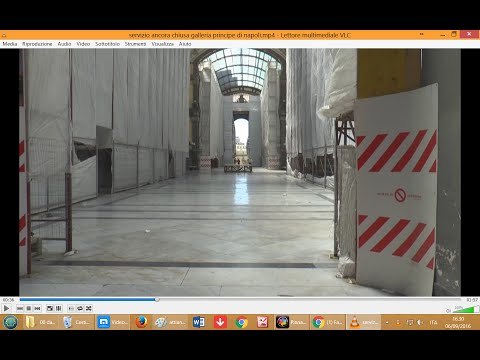Open the Aiuto menu

pos(185,44)
